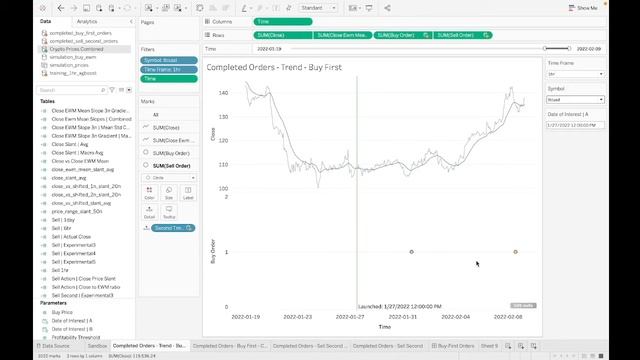Select the Buy Price parameter

(62, 312)
